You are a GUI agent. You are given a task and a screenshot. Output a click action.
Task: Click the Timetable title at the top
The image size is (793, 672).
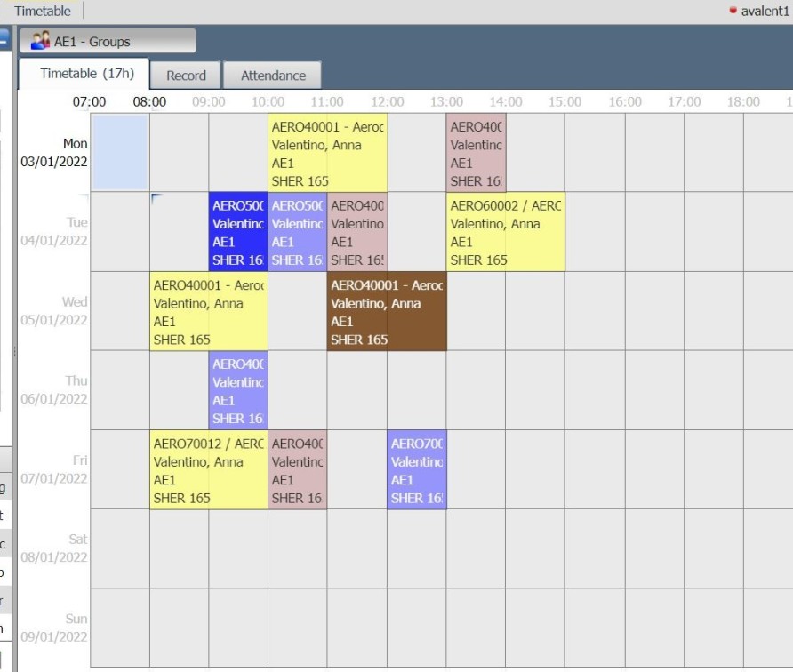42,11
